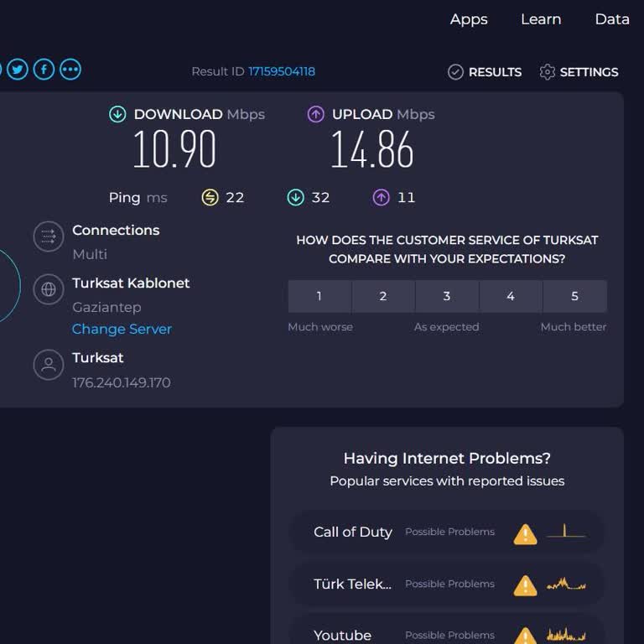This screenshot has height=644, width=644.
Task: Click the download latency icon beside 32
Action: point(296,198)
